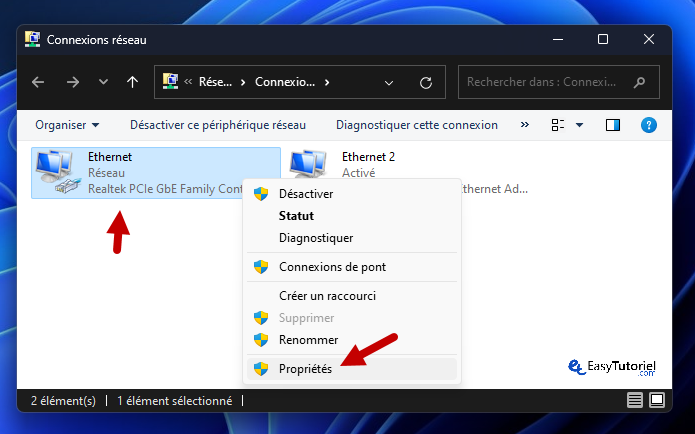Choose Créer un raccourci

coord(352,296)
